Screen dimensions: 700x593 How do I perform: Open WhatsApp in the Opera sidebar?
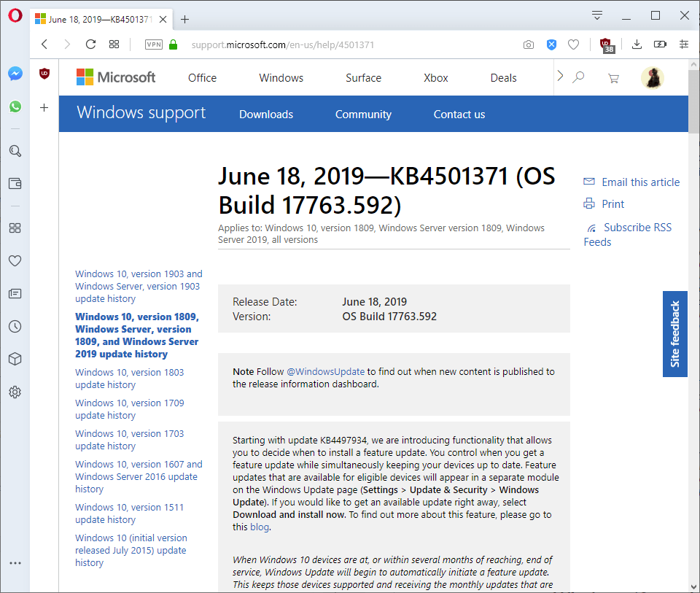[x=15, y=106]
